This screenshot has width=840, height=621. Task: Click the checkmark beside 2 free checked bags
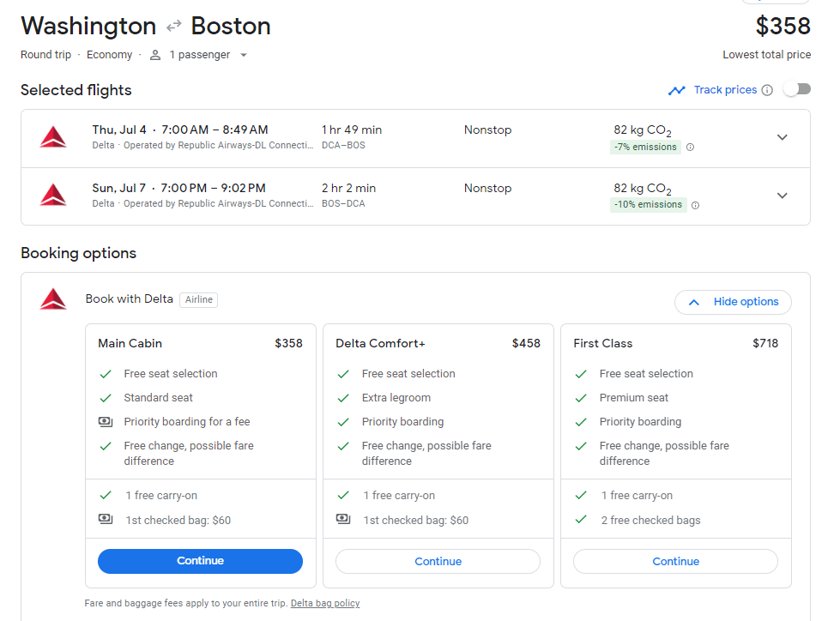coord(581,519)
